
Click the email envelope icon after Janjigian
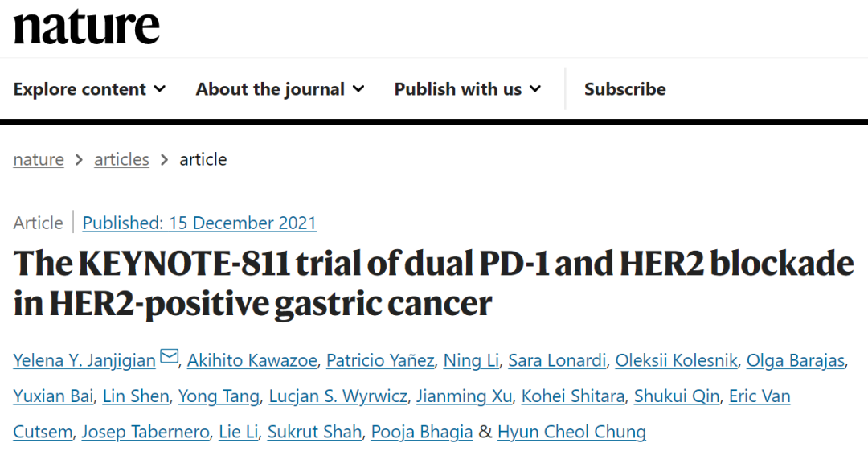click(x=169, y=355)
